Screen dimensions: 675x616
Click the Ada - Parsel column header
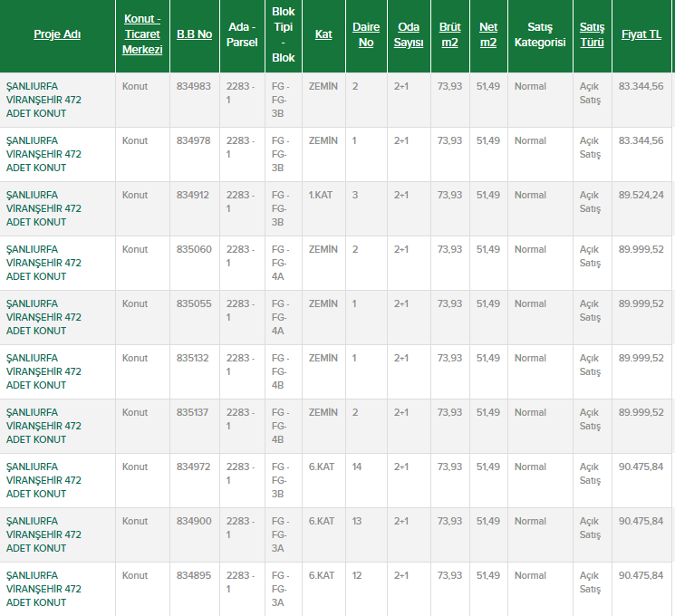point(242,34)
